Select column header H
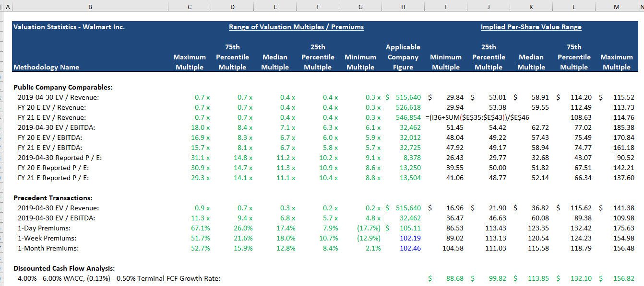644x286 pixels. pyautogui.click(x=403, y=7)
